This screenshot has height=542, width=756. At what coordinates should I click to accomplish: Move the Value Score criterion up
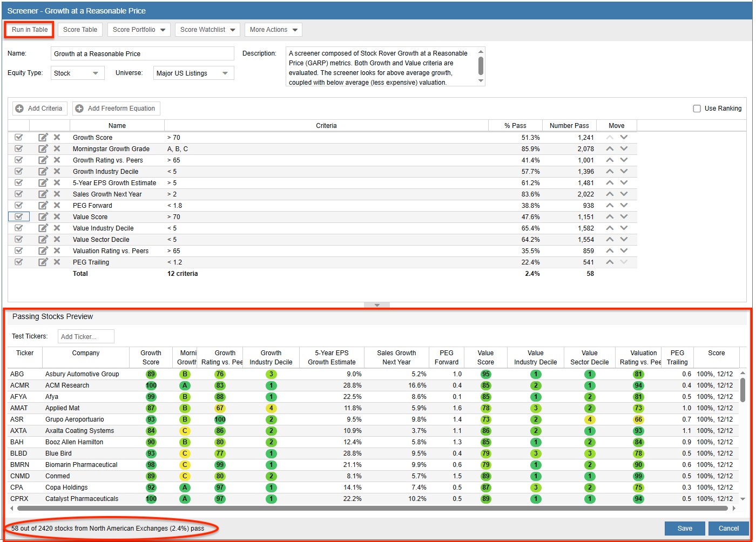coord(610,216)
